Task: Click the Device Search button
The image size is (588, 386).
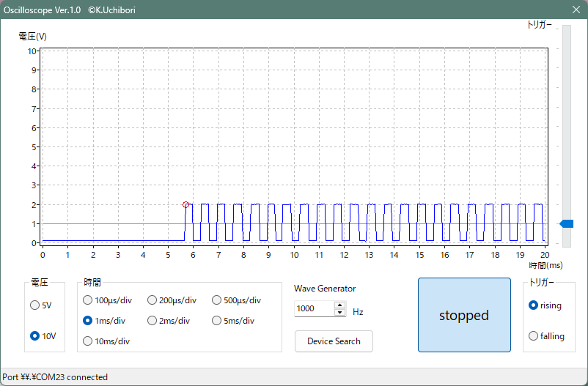Action: click(x=334, y=341)
